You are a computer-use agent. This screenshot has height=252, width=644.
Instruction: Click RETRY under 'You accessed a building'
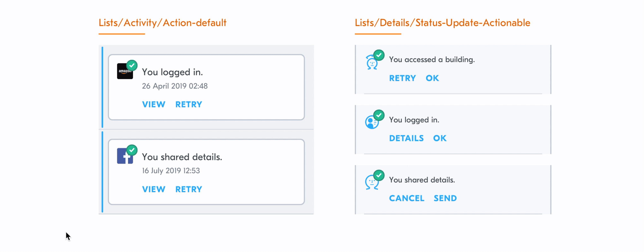pos(402,78)
